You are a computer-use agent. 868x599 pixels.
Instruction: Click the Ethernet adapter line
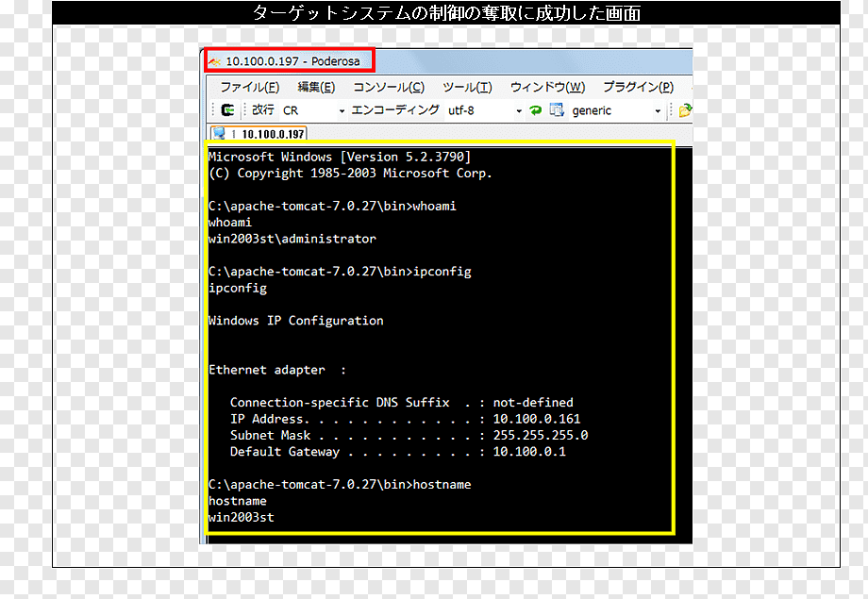[x=277, y=370]
